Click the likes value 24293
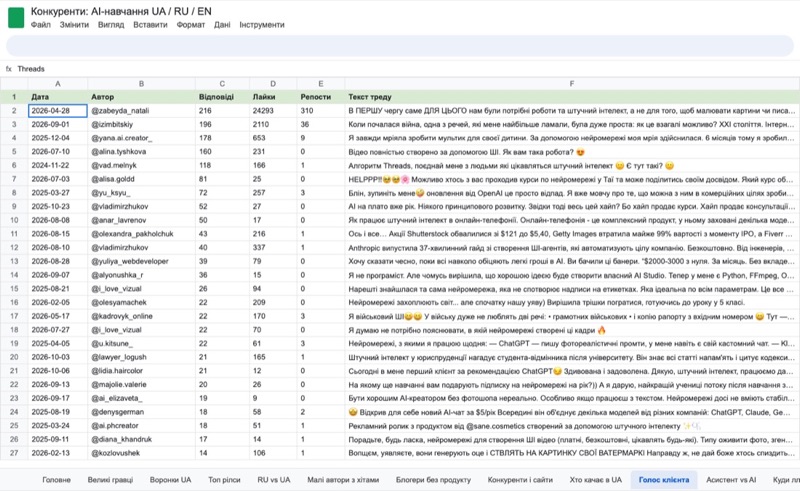This screenshot has width=800, height=491. [x=273, y=111]
